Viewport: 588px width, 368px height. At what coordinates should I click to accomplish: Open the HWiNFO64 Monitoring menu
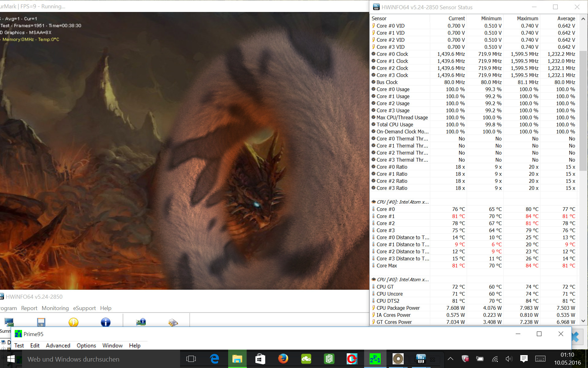[55, 308]
